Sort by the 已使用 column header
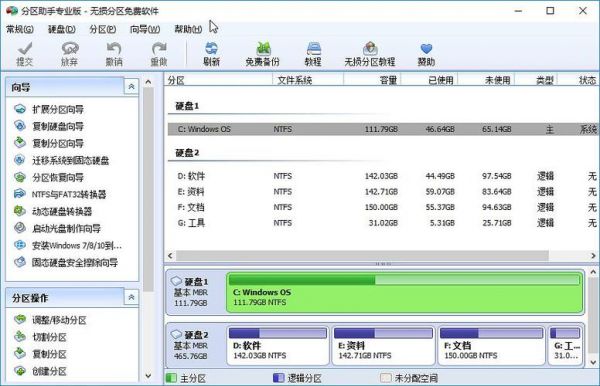This screenshot has width=600, height=386. click(x=429, y=80)
